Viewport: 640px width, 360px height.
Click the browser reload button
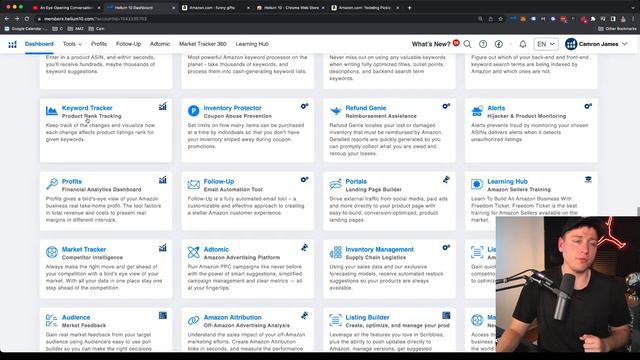tap(27, 19)
